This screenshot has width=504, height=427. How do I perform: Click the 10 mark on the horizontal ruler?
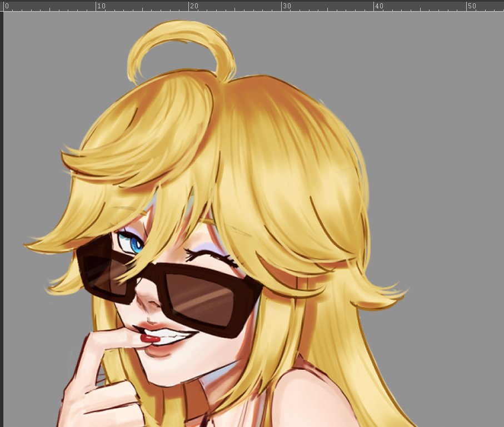pyautogui.click(x=101, y=6)
